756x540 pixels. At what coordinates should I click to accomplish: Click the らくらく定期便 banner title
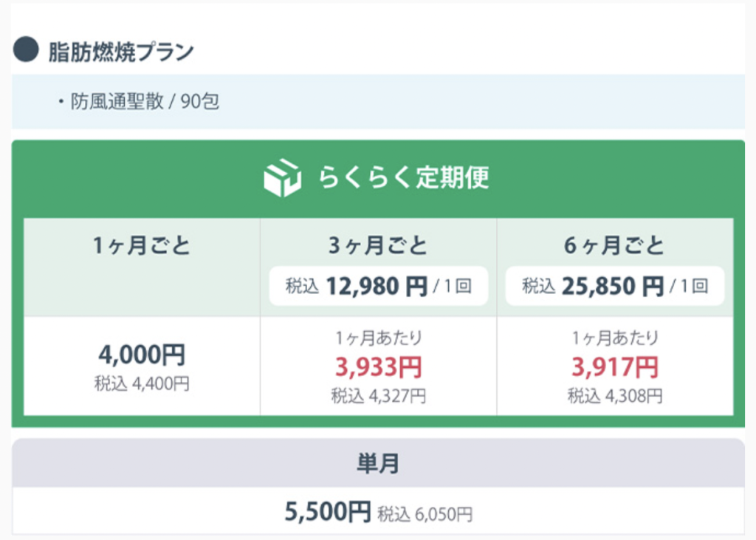pyautogui.click(x=403, y=178)
